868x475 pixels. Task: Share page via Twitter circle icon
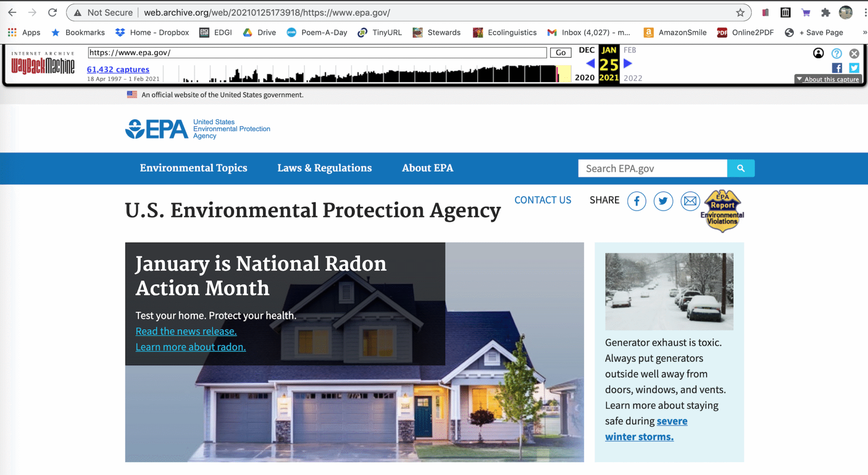coord(663,201)
